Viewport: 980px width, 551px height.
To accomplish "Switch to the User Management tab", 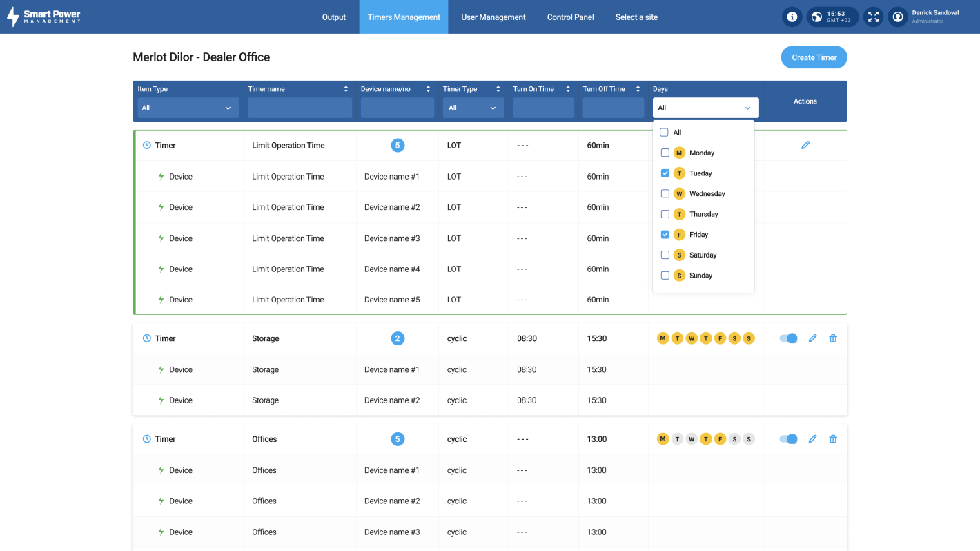I will click(493, 17).
